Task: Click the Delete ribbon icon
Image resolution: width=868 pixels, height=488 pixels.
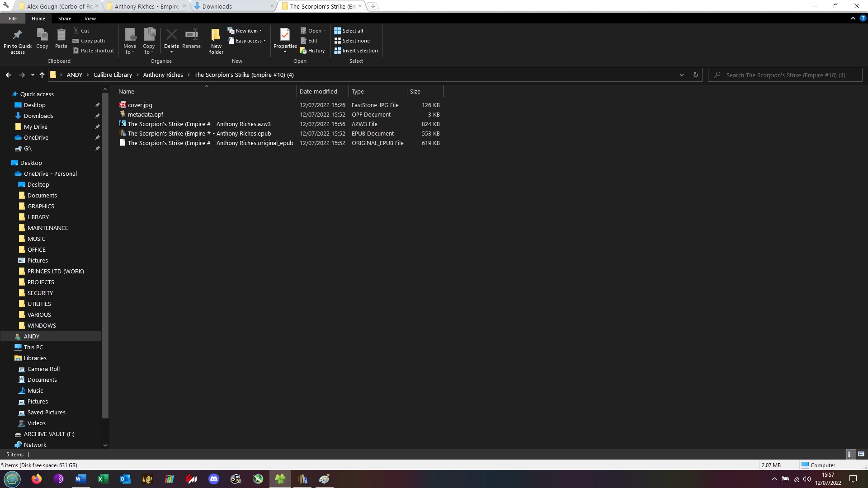Action: click(171, 35)
